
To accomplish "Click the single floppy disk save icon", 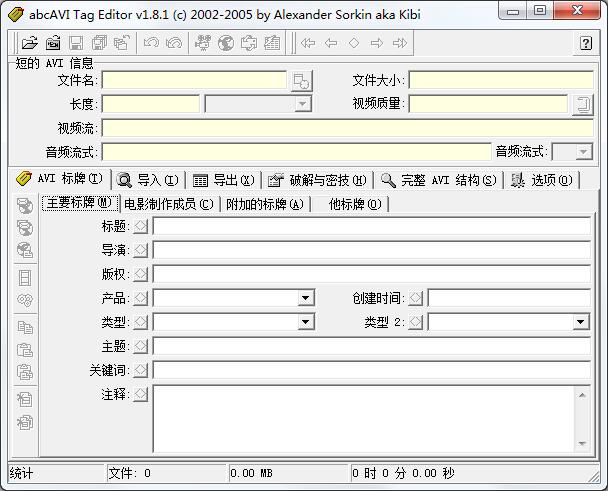I will click(76, 43).
